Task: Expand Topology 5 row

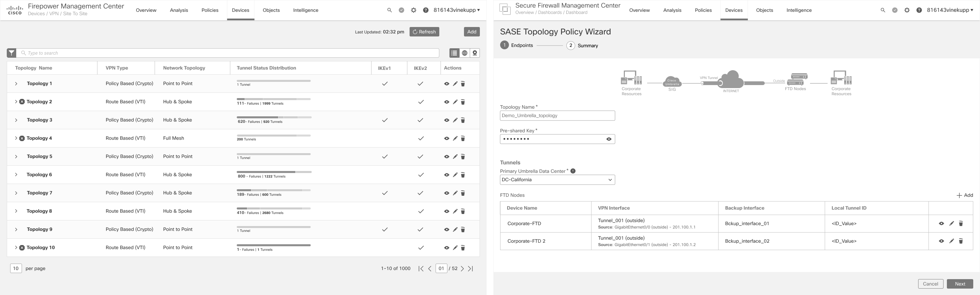Action: pos(16,157)
